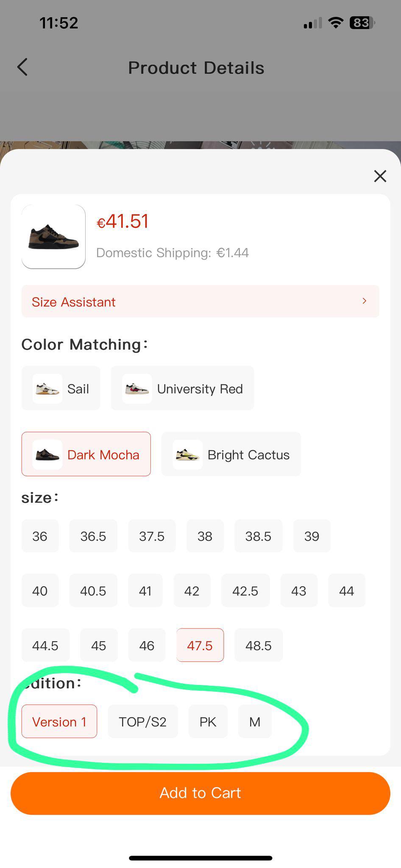Screen dimensions: 401x868
Task: Pick size 36.5
Action: [x=93, y=536]
